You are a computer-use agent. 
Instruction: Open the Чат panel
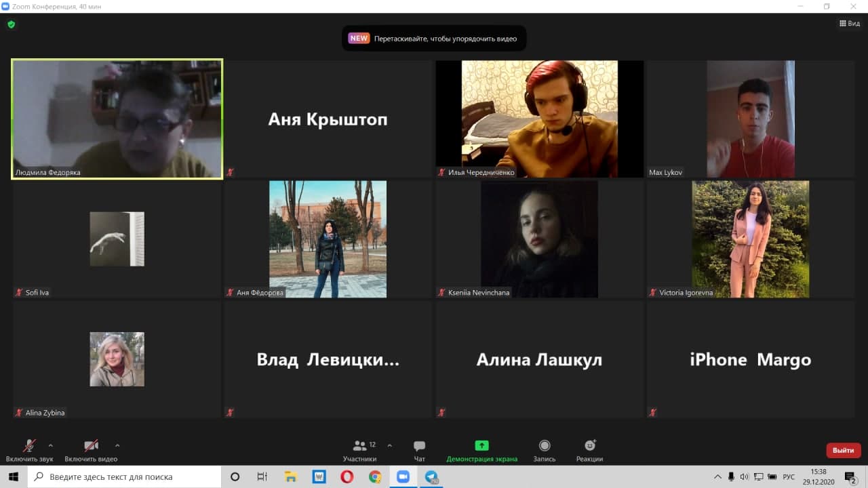pos(419,450)
